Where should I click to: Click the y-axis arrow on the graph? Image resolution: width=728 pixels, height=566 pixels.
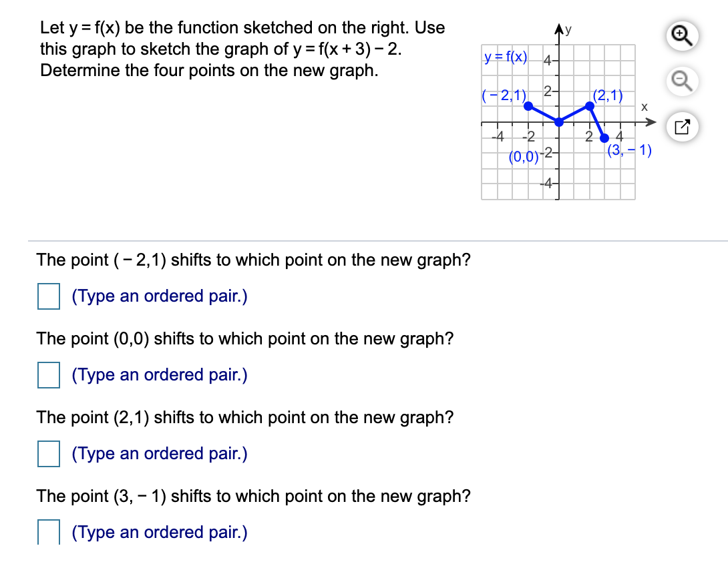(x=558, y=29)
